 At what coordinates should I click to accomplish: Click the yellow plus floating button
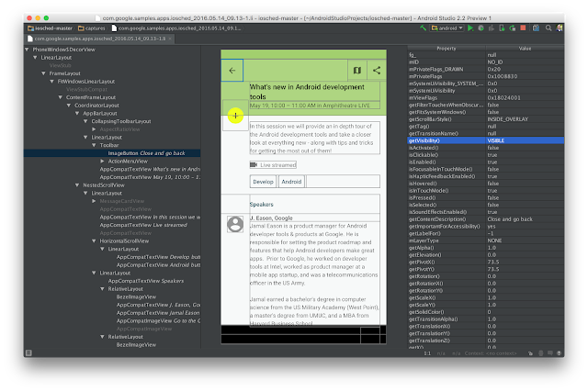click(235, 116)
